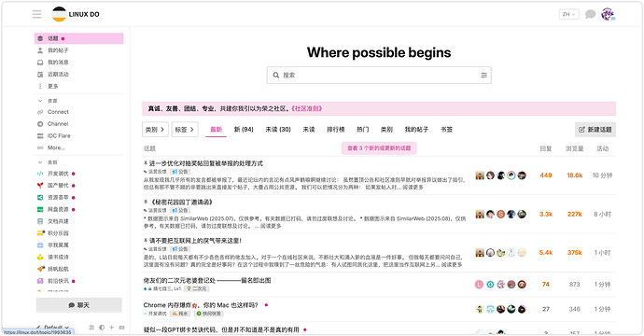The height and width of the screenshot is (336, 644).
Task: Click the 二次元 tag under 佬友们 topic
Action: 196,288
